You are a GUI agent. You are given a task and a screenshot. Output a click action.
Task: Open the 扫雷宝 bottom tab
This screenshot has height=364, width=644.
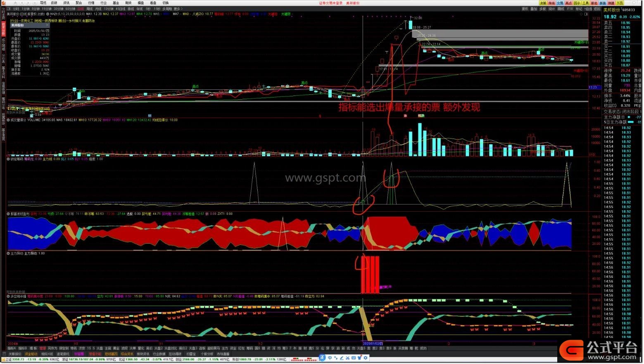coord(191,354)
